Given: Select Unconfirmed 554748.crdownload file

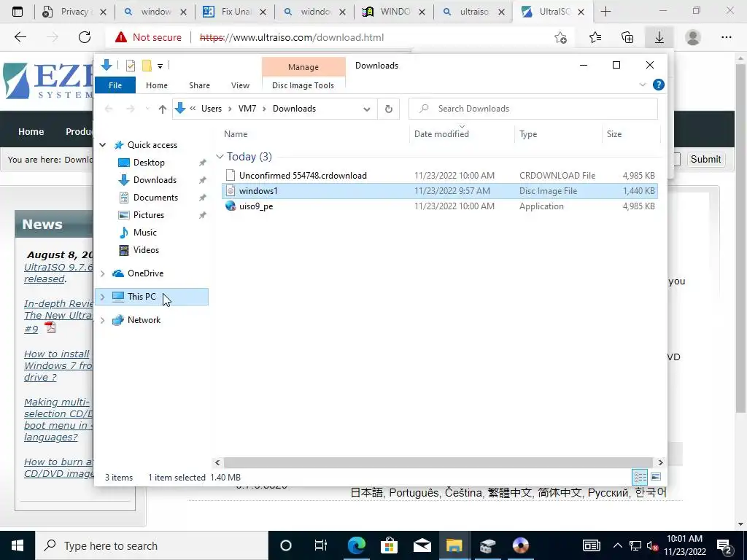Looking at the screenshot, I should coord(439,175).
